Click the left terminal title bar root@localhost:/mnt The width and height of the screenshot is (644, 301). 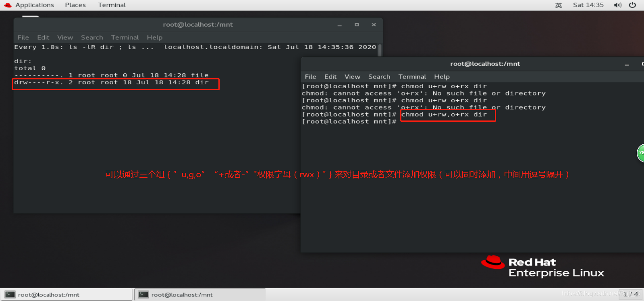198,25
